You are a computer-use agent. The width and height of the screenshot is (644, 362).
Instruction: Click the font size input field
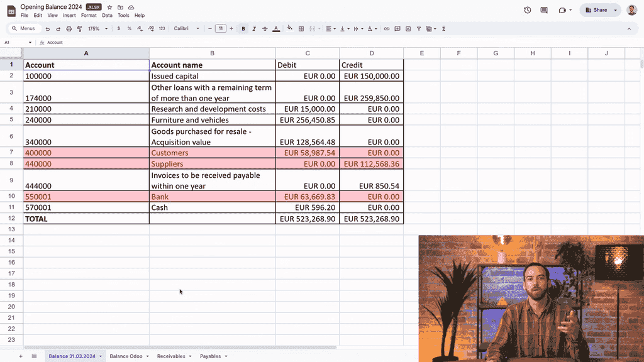click(220, 29)
